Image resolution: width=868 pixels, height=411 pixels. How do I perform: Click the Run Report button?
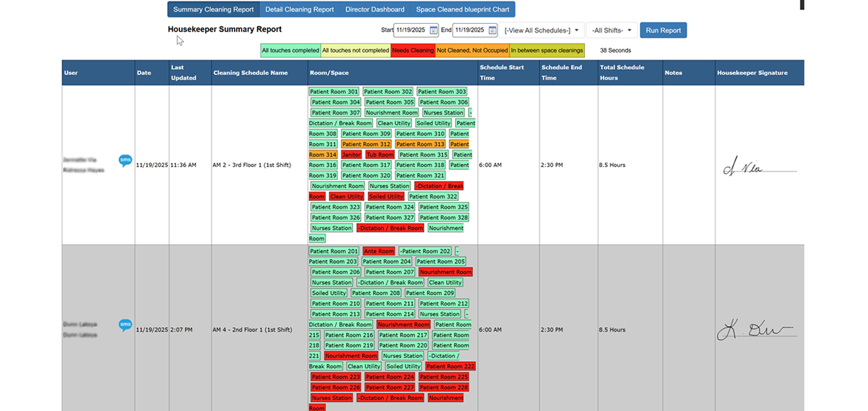[663, 30]
